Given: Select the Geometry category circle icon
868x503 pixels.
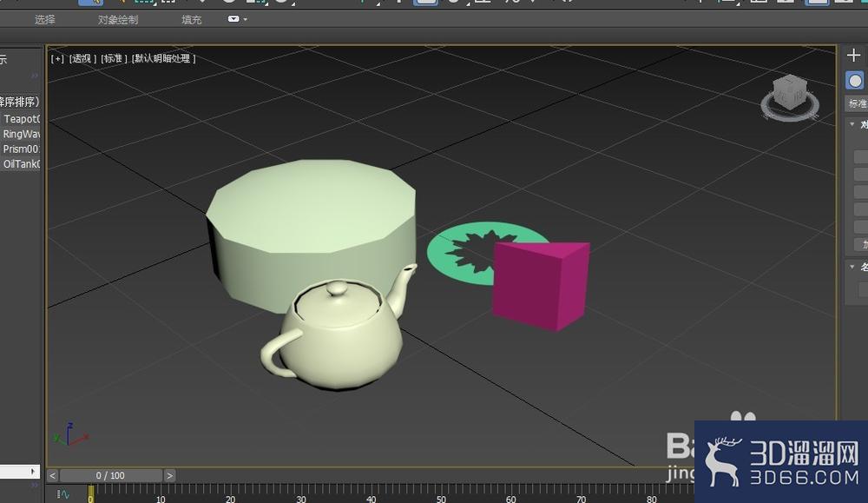Looking at the screenshot, I should tap(855, 81).
